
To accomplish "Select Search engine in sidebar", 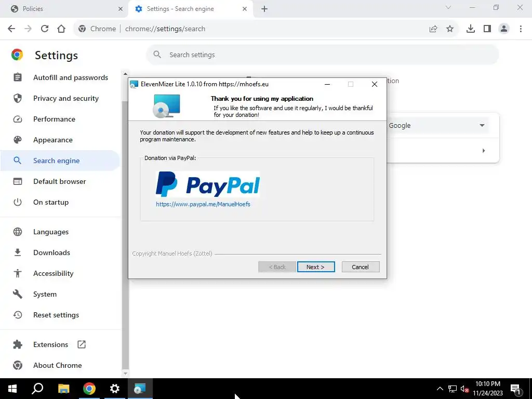I will (60, 161).
